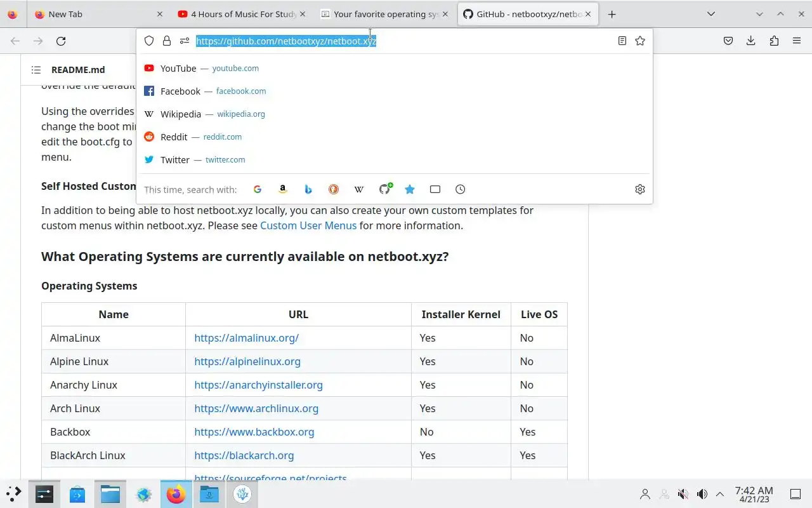812x508 pixels.
Task: Toggle Reader View for this page
Action: pyautogui.click(x=622, y=41)
